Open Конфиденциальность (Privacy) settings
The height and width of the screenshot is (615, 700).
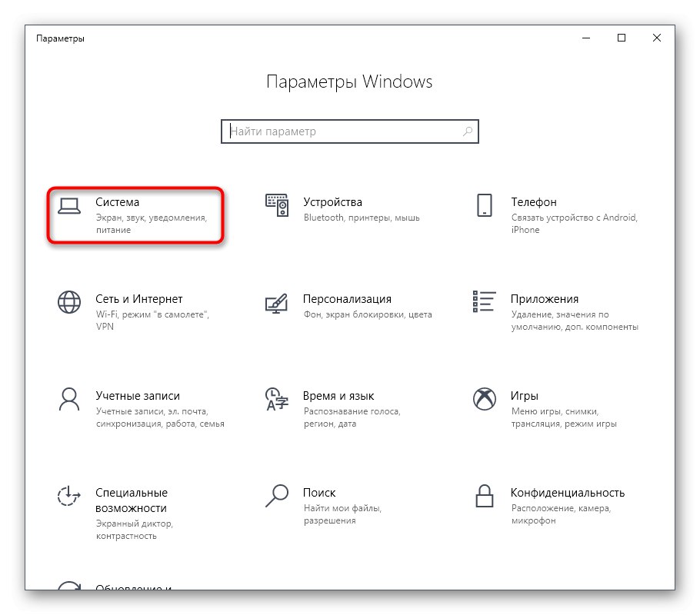(568, 500)
